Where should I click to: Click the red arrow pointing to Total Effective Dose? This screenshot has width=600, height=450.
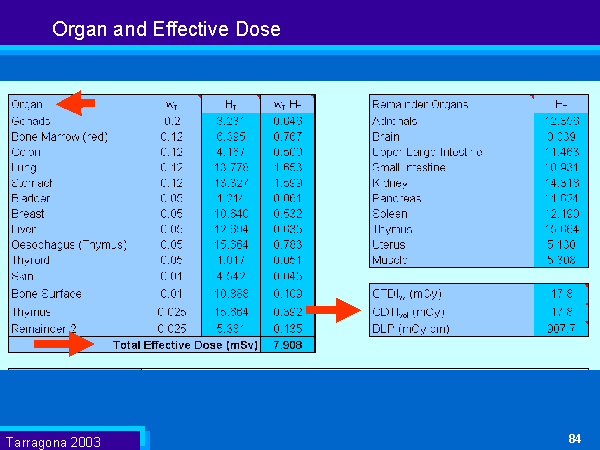coord(56,346)
